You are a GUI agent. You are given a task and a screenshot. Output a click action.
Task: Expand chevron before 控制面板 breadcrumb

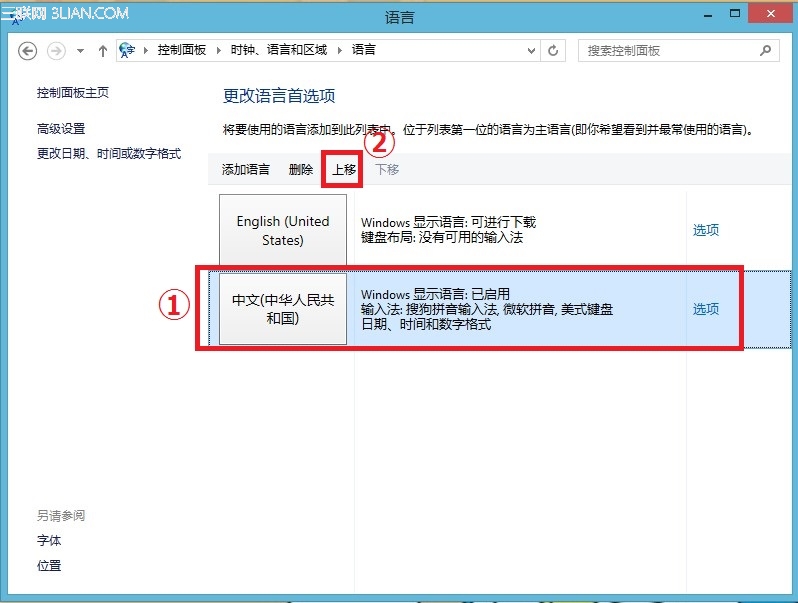[x=146, y=50]
